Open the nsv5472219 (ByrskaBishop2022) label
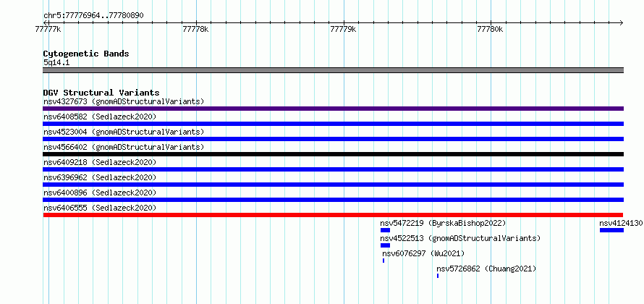Screen dimensions: 644x304 pos(443,223)
